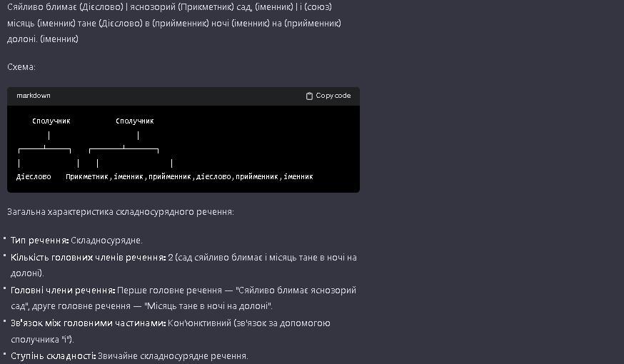The image size is (624, 364).
Task: Click the 'Ступінь складності:' label
Action: click(54, 355)
